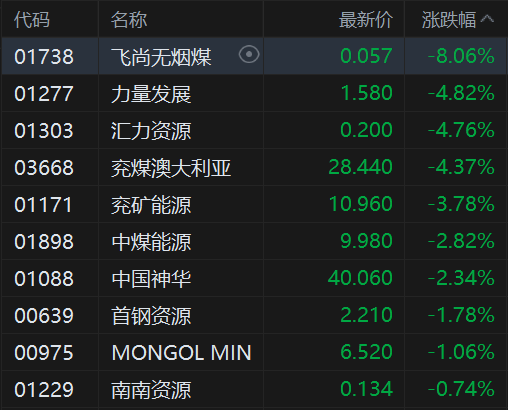The height and width of the screenshot is (410, 508).
Task: Select stock code 03668
Action: pos(44,167)
